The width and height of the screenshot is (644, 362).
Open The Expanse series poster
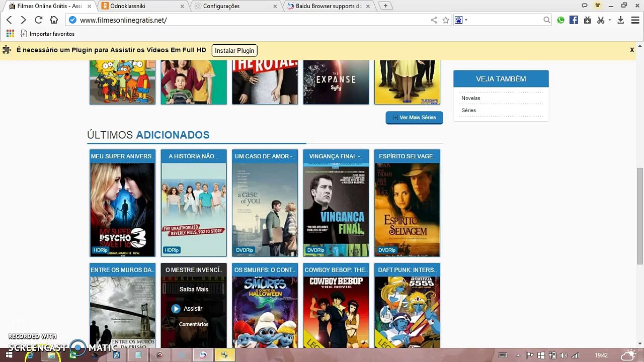336,82
